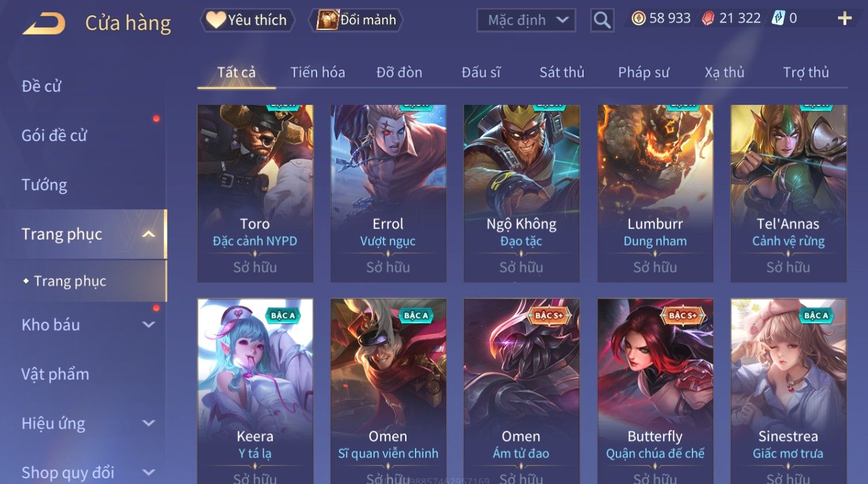Open the Mặc định sort dropdown
Screen dimensions: 868x484
pyautogui.click(x=526, y=20)
